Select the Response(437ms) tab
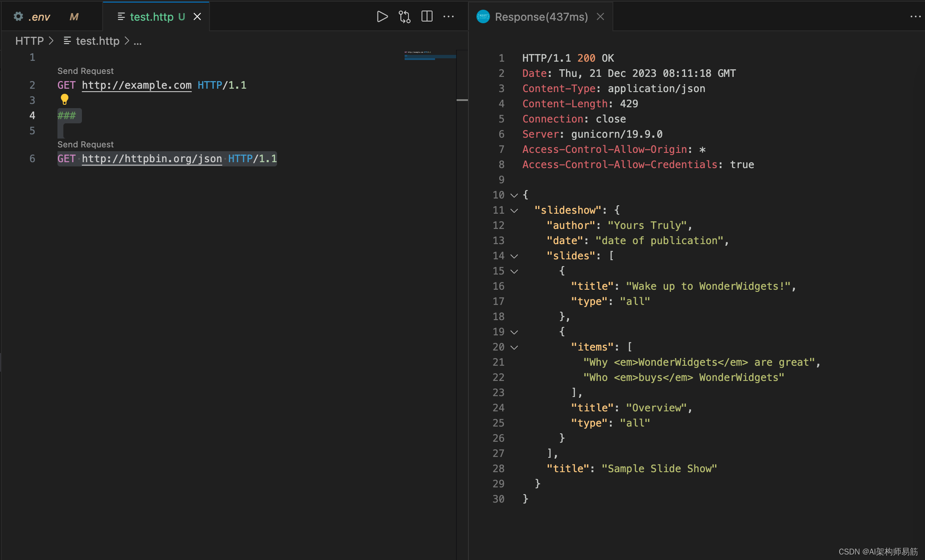 541,17
